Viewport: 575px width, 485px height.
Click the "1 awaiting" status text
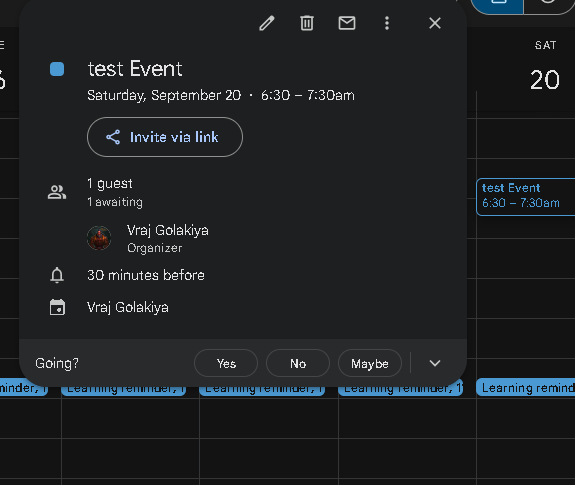(x=115, y=202)
